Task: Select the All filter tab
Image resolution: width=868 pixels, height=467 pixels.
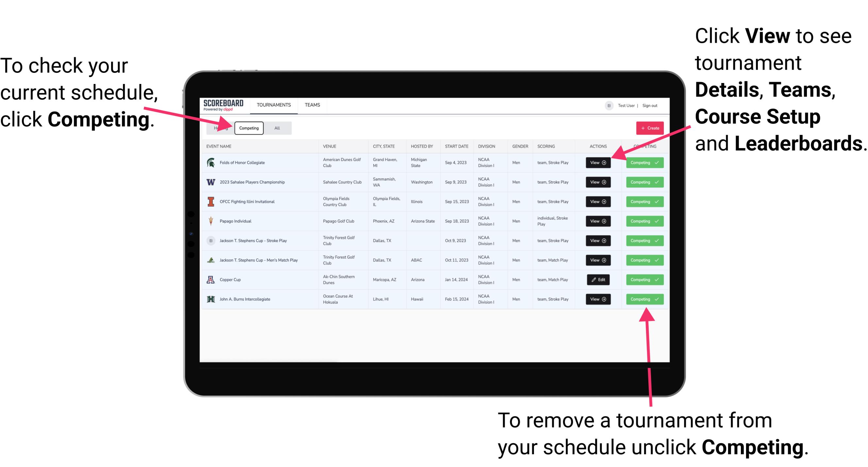Action: tap(276, 128)
